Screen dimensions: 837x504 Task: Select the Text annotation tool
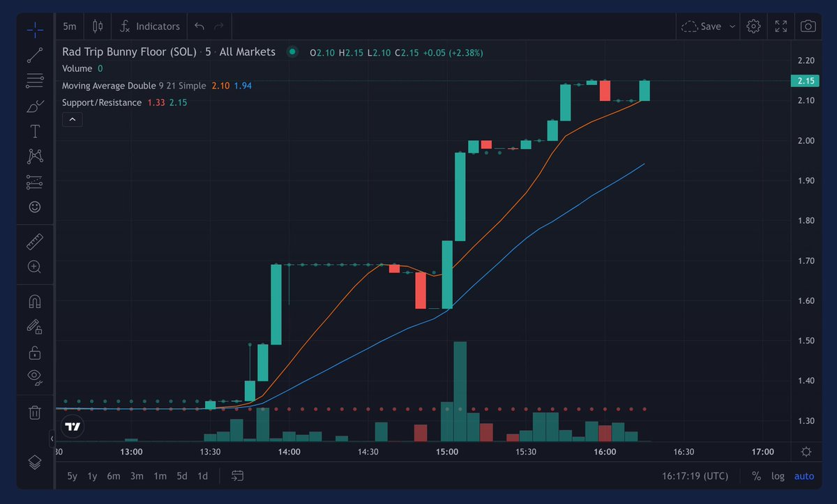pos(35,130)
